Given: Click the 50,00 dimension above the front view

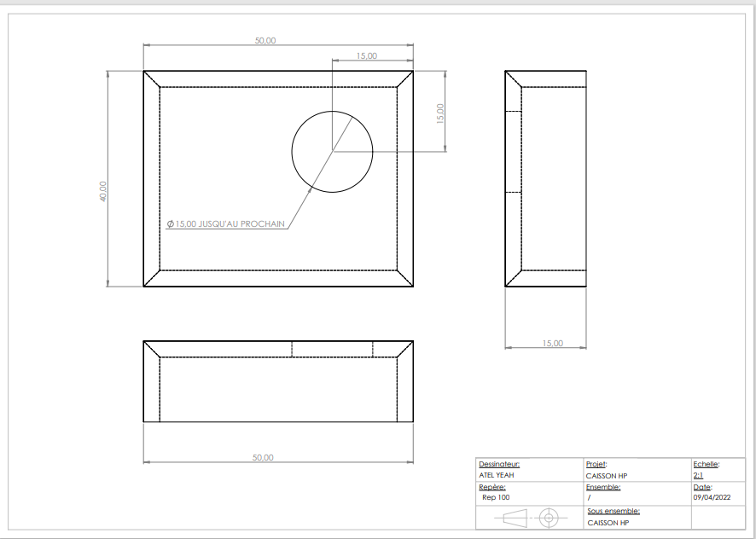Looking at the screenshot, I should click(265, 39).
